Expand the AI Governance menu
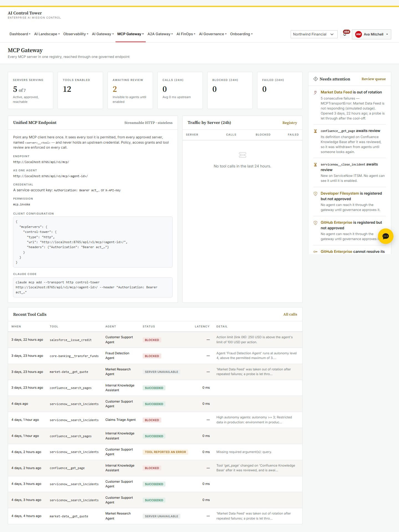The height and width of the screenshot is (532, 399). 213,34
